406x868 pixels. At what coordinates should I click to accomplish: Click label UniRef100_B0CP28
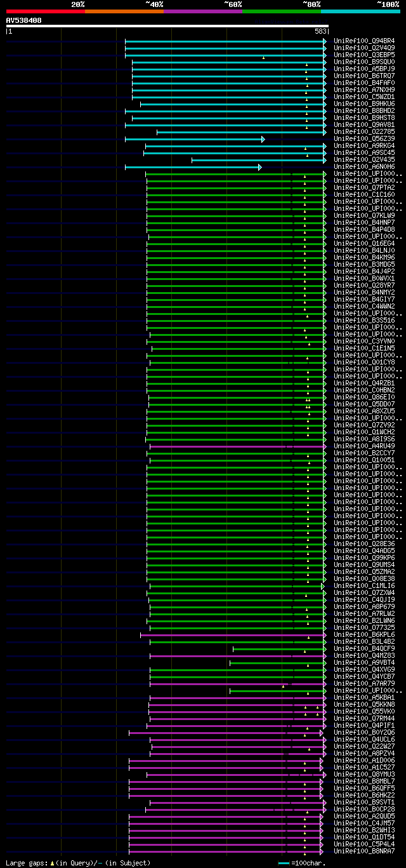coord(364,810)
